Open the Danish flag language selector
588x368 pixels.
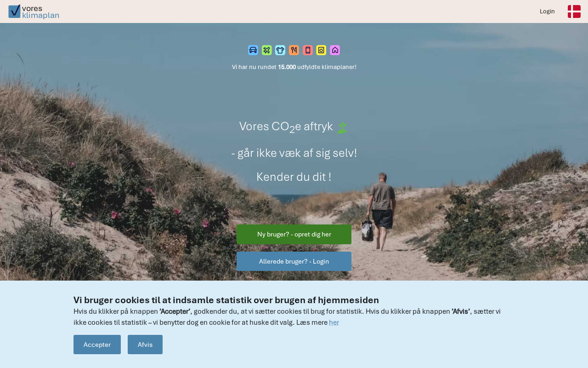coord(574,11)
